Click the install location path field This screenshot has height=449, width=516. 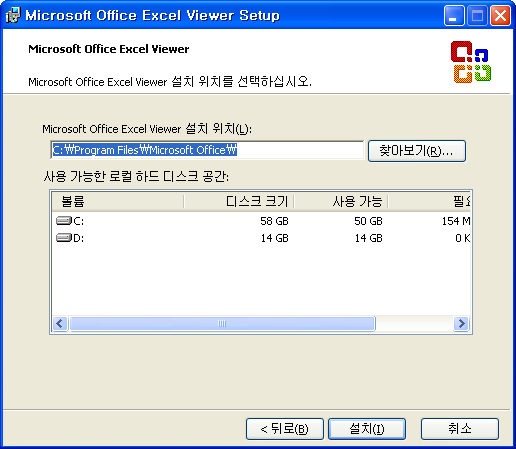coord(207,150)
